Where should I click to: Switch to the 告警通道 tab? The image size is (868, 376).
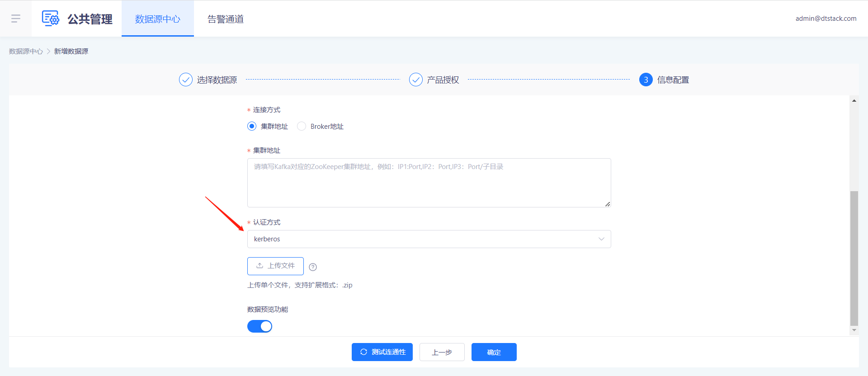[226, 19]
